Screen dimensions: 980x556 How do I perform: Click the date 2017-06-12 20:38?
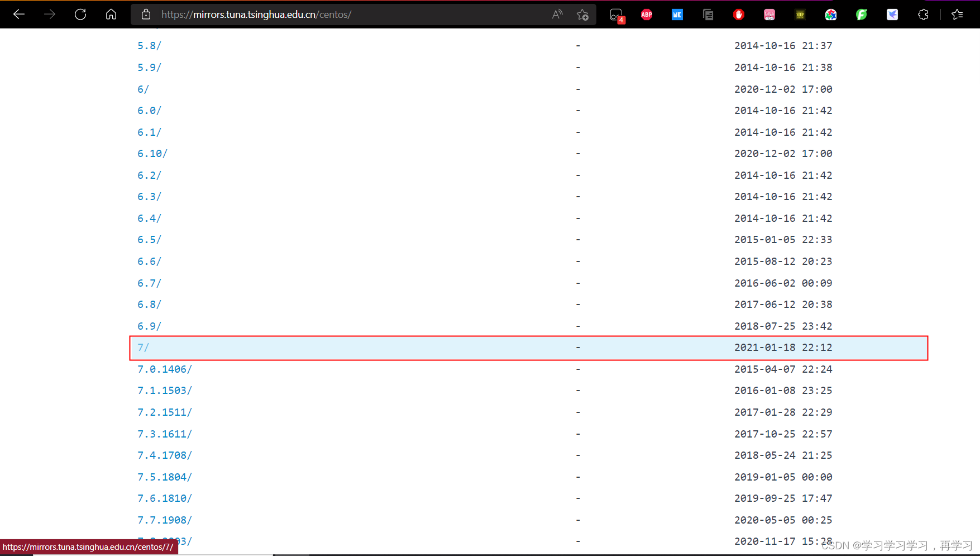tap(783, 305)
